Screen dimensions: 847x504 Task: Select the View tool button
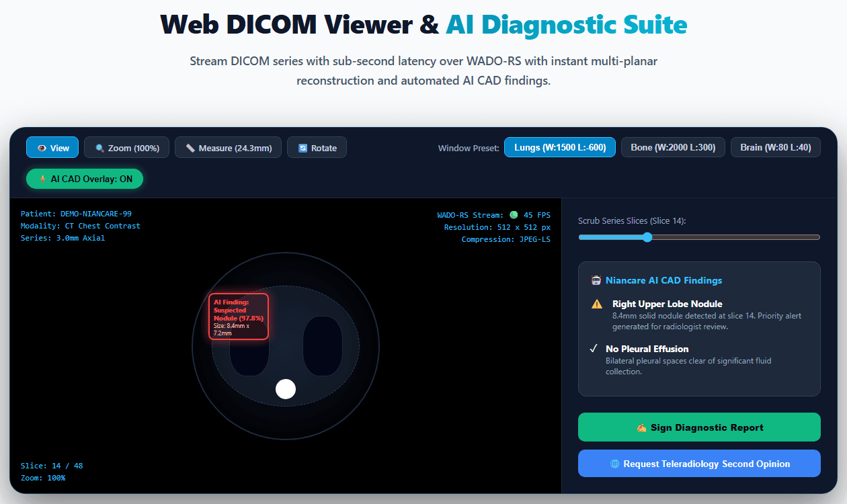click(52, 148)
